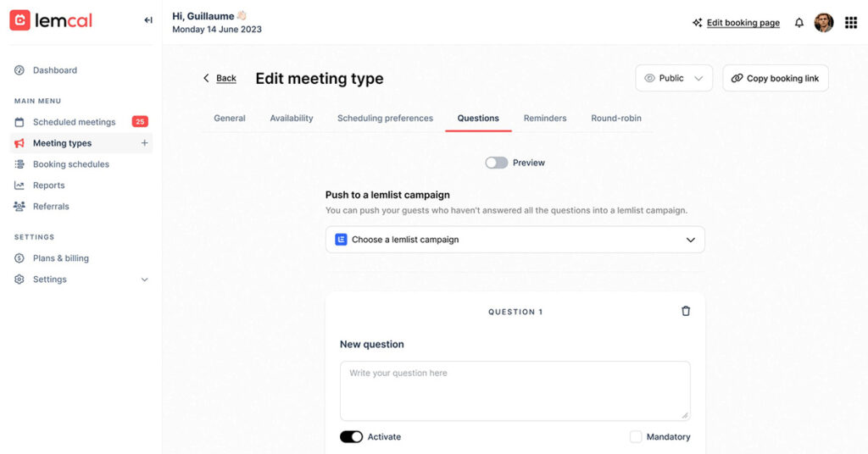This screenshot has height=454, width=868.
Task: Click the plus icon beside Meeting types
Action: [144, 143]
